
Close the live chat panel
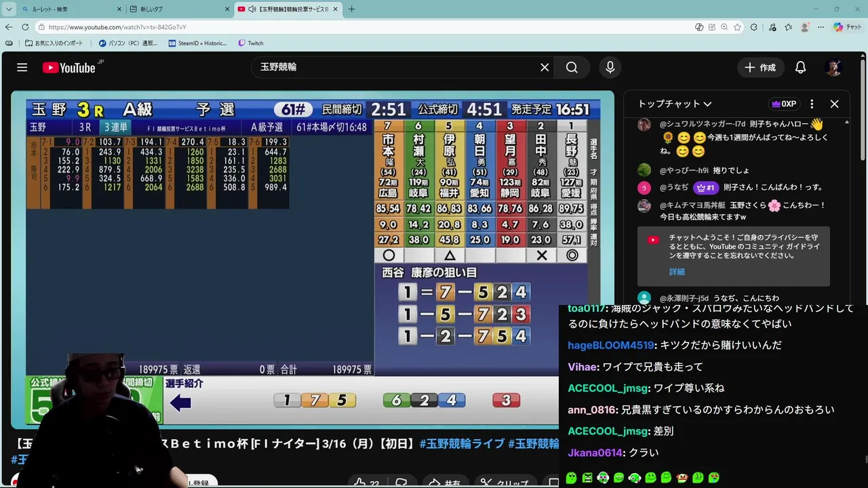click(x=834, y=104)
